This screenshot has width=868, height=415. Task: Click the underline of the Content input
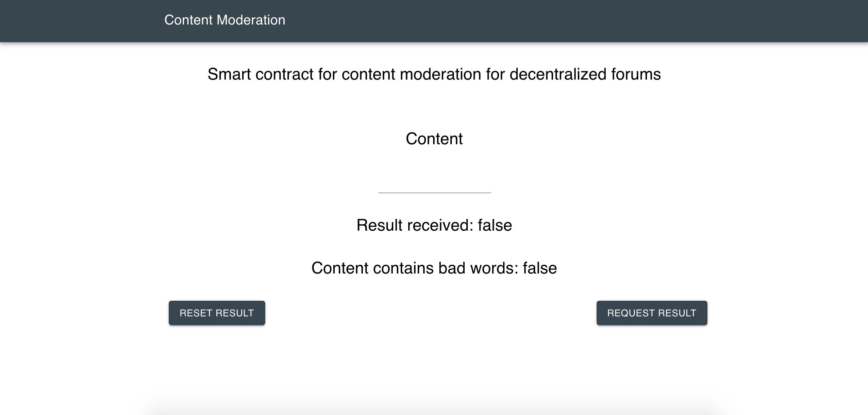[x=434, y=193]
